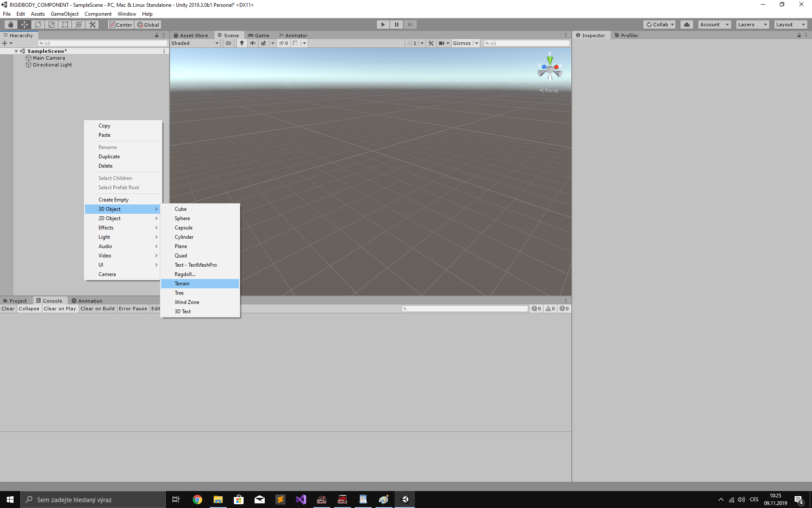Select the Hand tool in the toolbar
The height and width of the screenshot is (508, 812).
pyautogui.click(x=10, y=25)
